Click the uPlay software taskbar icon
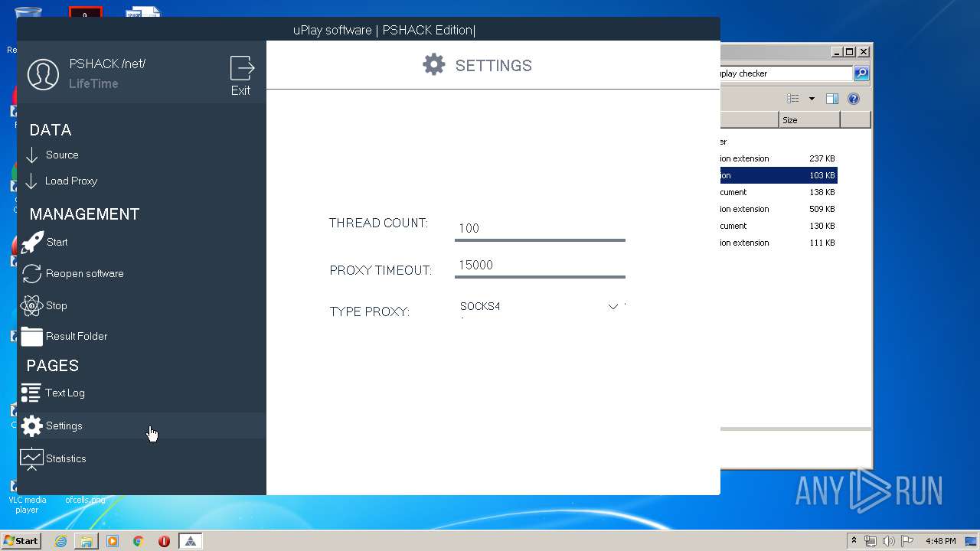The image size is (980, 551). 191,541
